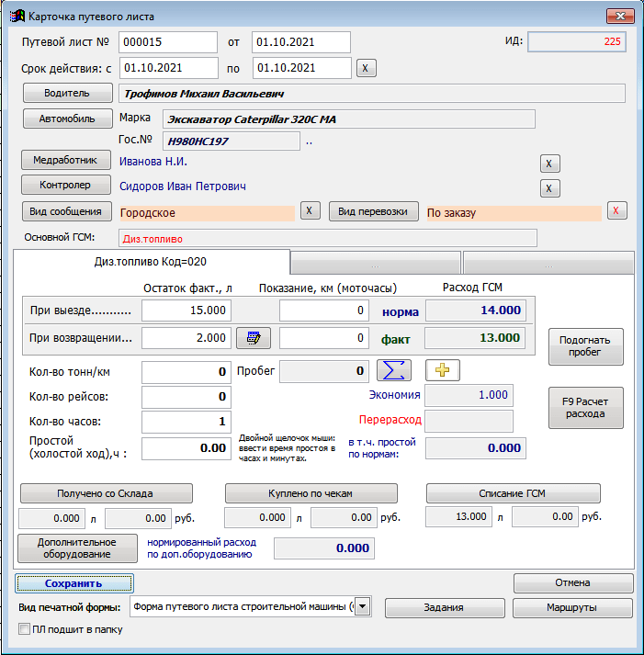Click the Простой (холостой ход) hours field
The height and width of the screenshot is (655, 644).
click(186, 448)
